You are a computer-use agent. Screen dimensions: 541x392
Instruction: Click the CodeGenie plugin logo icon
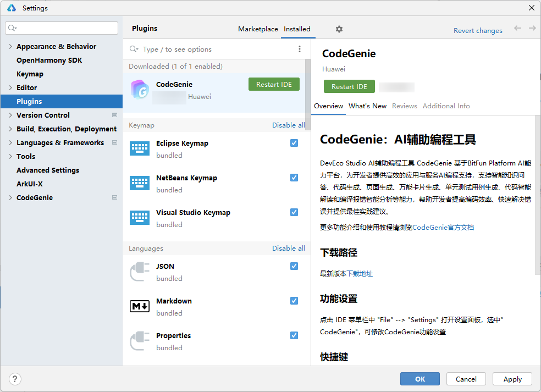(x=140, y=90)
